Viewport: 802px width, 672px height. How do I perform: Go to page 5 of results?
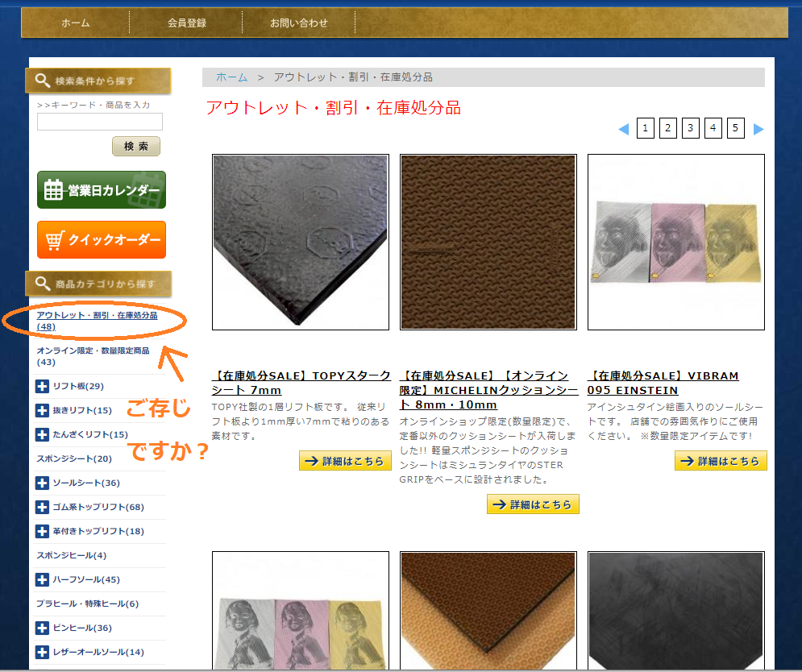[x=736, y=128]
